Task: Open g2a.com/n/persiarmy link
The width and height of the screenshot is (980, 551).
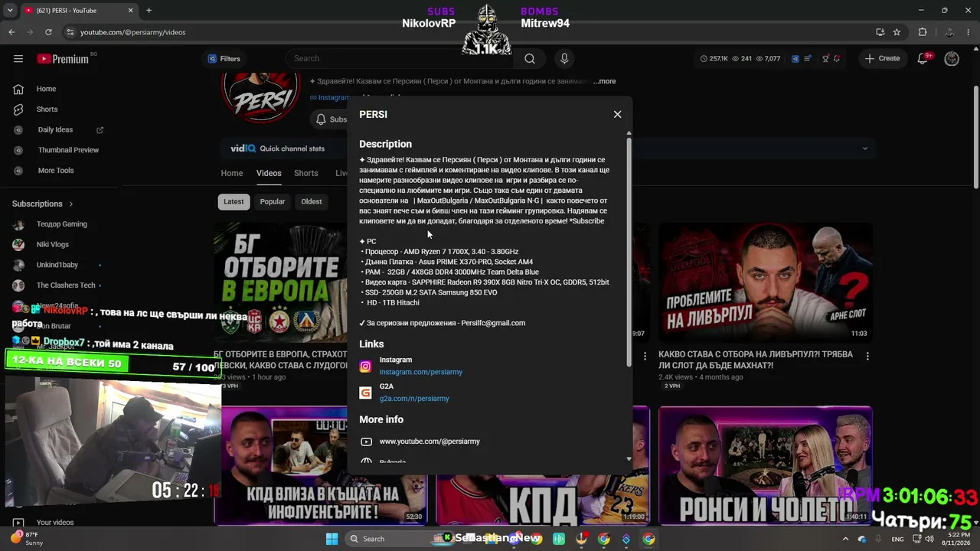Action: pyautogui.click(x=414, y=399)
